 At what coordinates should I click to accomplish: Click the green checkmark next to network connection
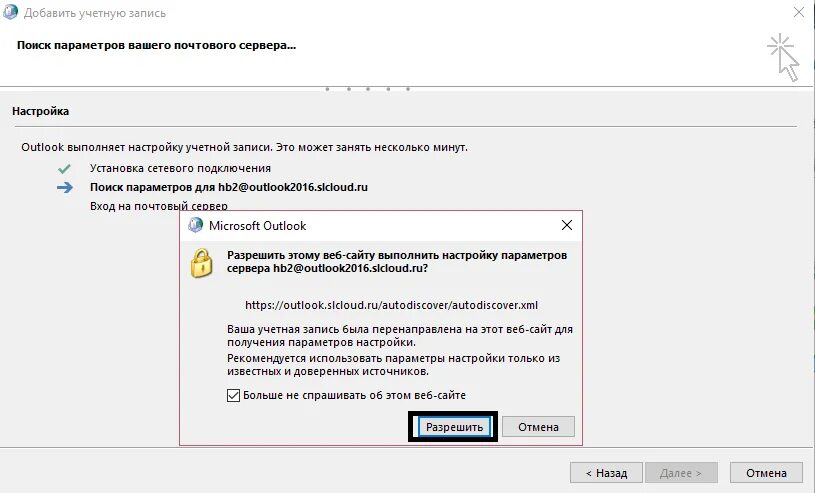64,168
